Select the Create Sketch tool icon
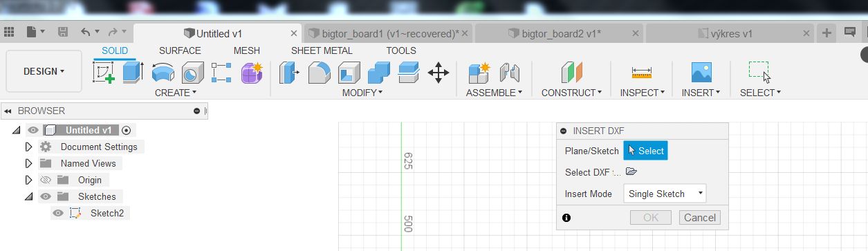The height and width of the screenshot is (251, 868). click(x=104, y=72)
